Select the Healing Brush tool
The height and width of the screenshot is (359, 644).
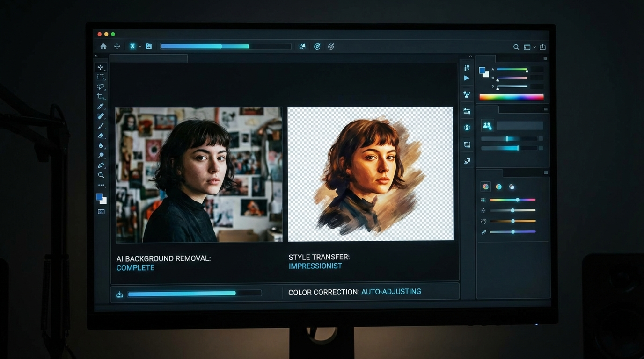click(x=101, y=116)
